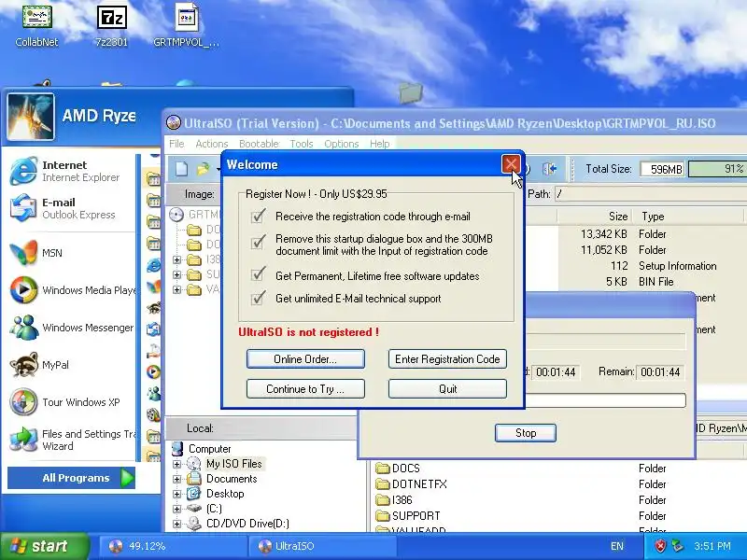Viewport: 747px width, 560px height.
Task: Click the Windows start button
Action: [x=45, y=546]
